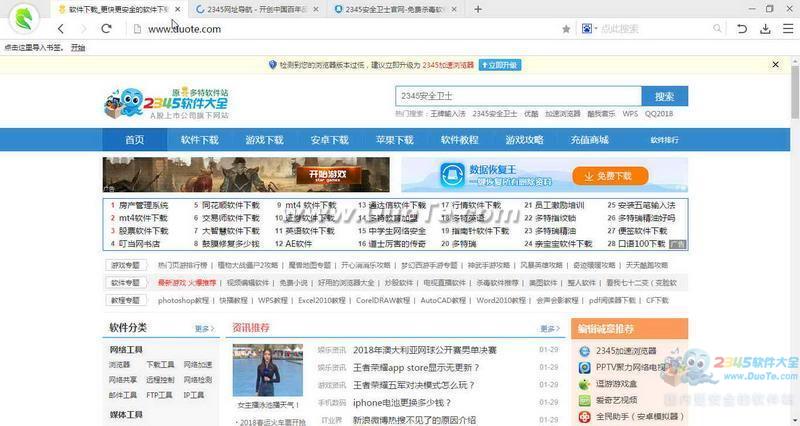Click the shield icon in upgrade notification
The width and height of the screenshot is (800, 426).
coord(272,65)
